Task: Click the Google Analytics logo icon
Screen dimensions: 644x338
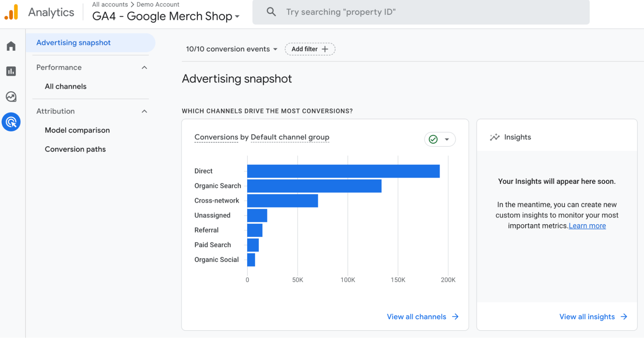Action: pyautogui.click(x=11, y=12)
